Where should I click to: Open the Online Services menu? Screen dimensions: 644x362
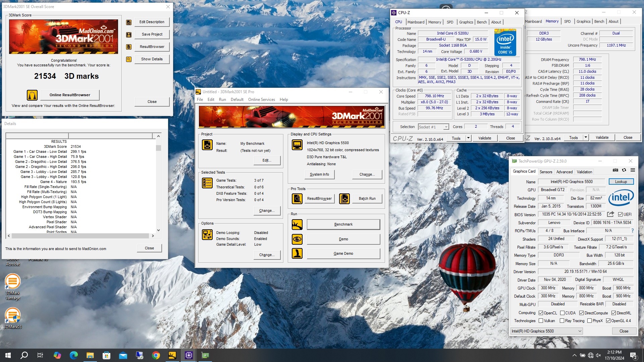click(262, 100)
